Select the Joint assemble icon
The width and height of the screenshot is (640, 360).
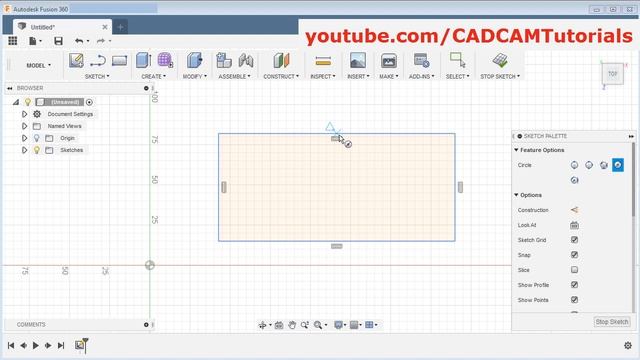click(x=246, y=60)
